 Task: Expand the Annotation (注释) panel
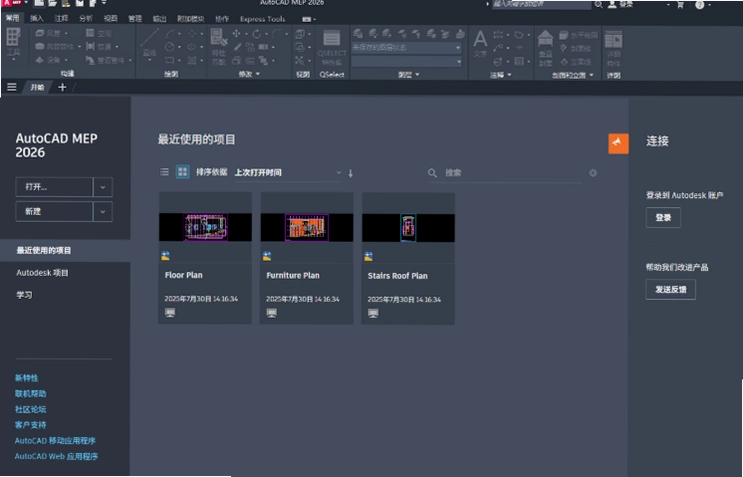click(x=500, y=75)
